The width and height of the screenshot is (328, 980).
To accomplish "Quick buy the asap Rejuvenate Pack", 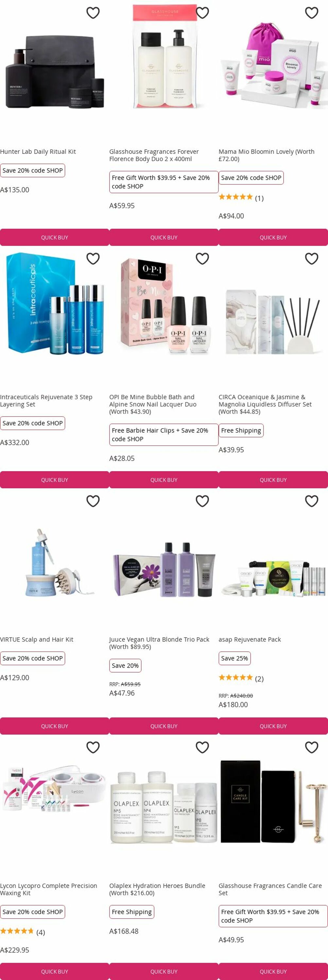I will click(273, 726).
